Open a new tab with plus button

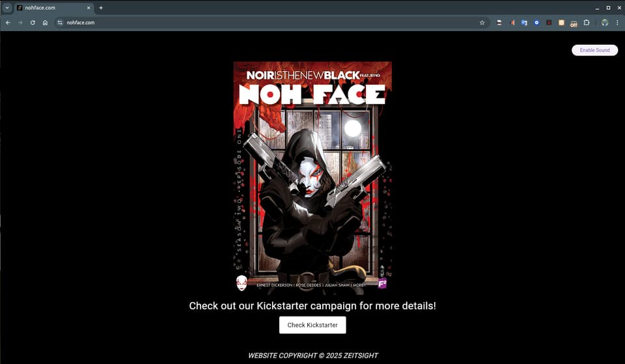pyautogui.click(x=101, y=8)
